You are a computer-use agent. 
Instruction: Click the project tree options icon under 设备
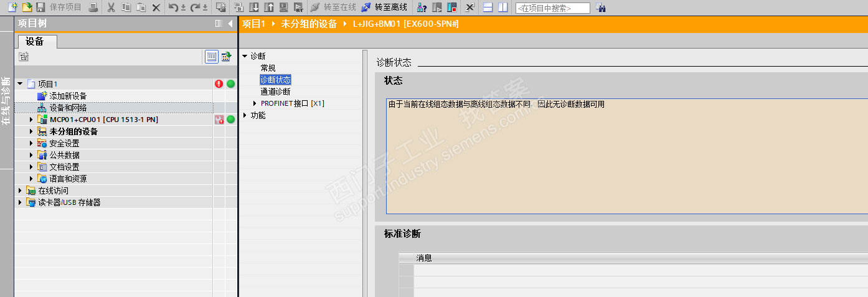pyautogui.click(x=24, y=57)
